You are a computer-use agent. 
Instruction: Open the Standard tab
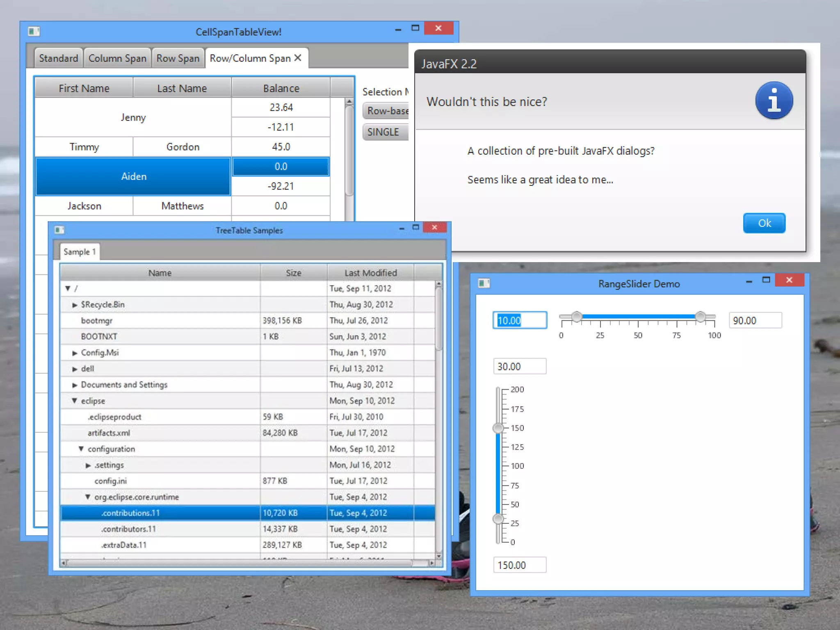tap(58, 58)
